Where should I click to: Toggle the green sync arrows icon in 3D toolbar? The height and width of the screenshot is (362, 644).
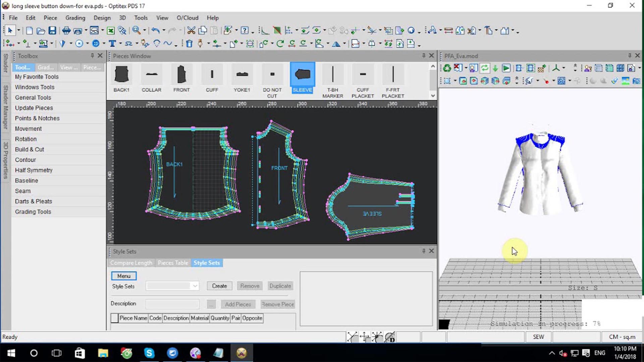click(x=484, y=68)
